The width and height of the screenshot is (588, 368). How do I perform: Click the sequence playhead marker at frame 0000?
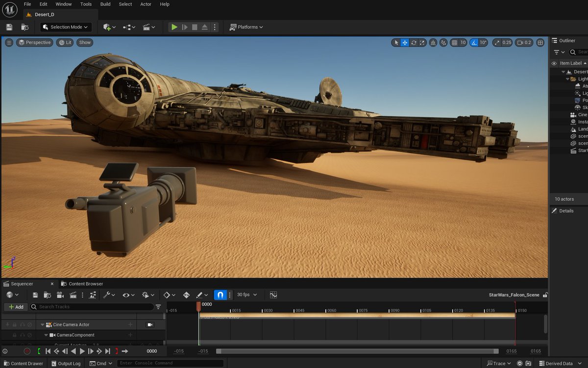tap(198, 306)
